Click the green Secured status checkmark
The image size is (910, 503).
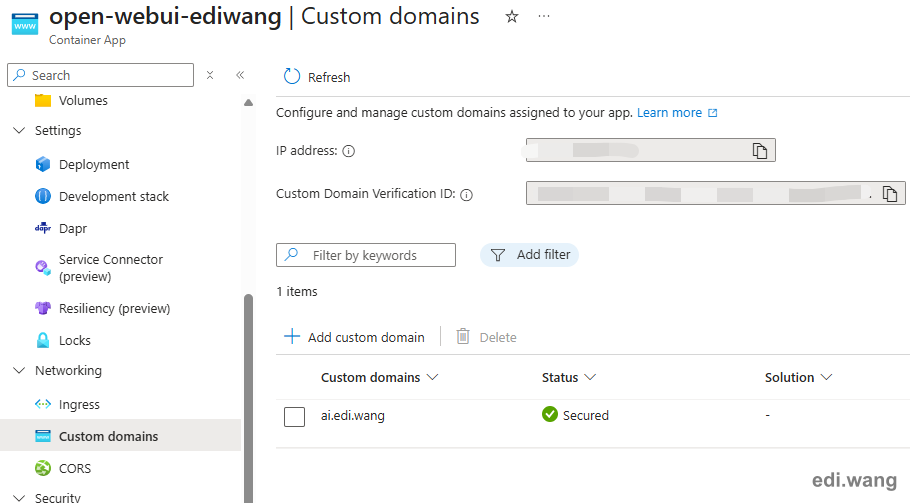click(x=550, y=414)
